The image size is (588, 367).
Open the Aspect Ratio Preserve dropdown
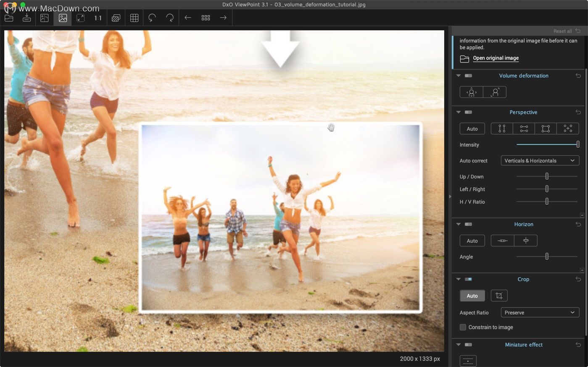click(x=540, y=312)
